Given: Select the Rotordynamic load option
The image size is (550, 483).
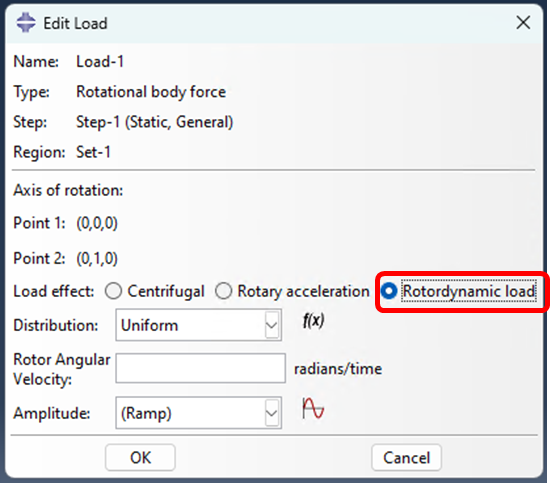Looking at the screenshot, I should (x=389, y=291).
